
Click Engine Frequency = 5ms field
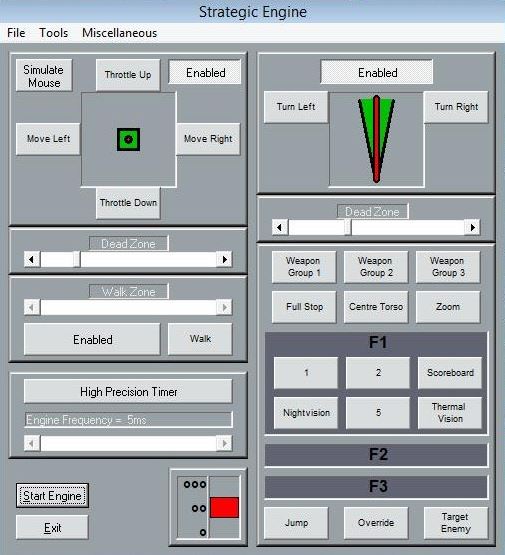point(128,420)
